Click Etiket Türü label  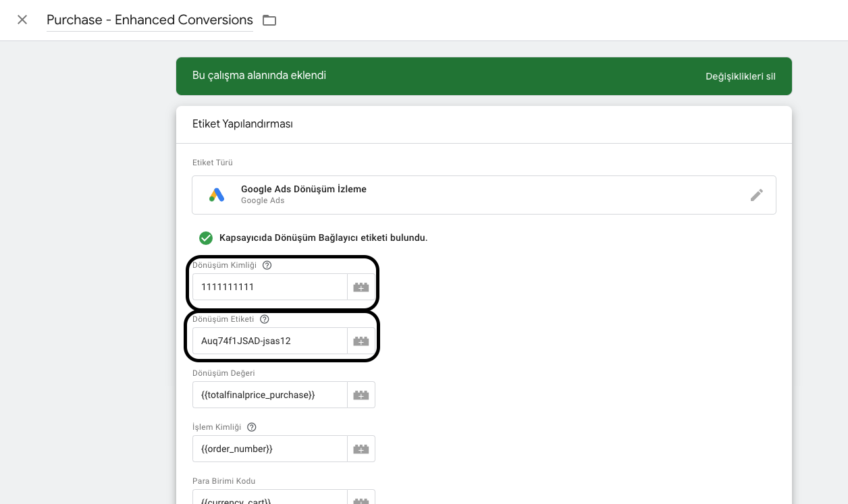213,163
